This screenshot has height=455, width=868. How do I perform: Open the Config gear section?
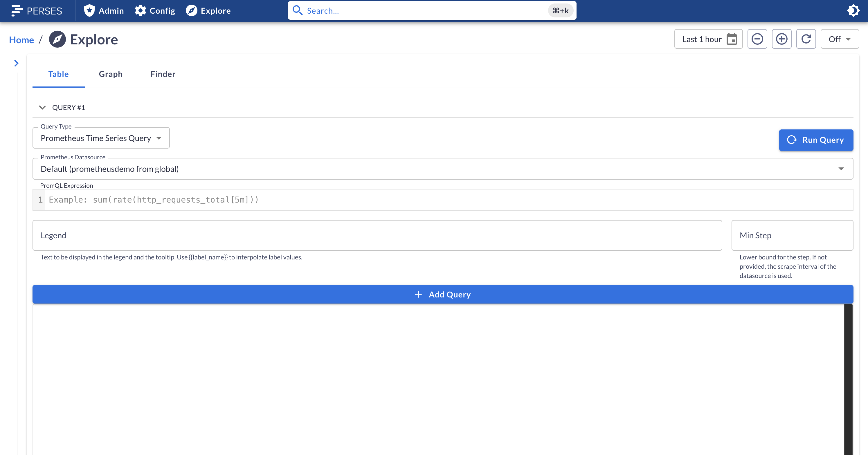(155, 11)
